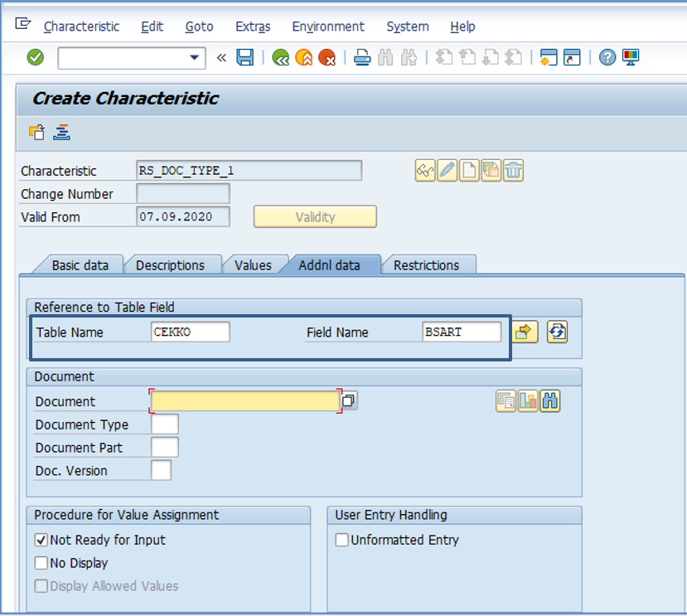Go to First Page icon
Viewport: 687px width, 616px height.
coord(444,57)
